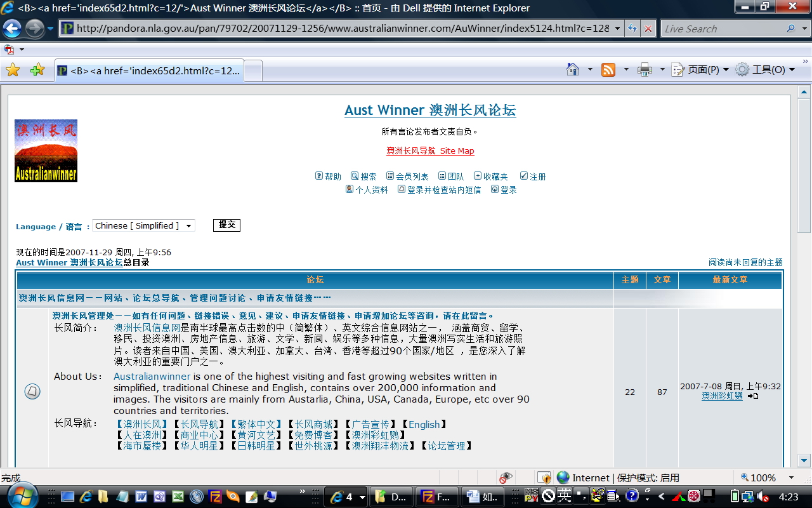Open the Aust Winner 澳洲长风论坛 title link

click(x=430, y=110)
